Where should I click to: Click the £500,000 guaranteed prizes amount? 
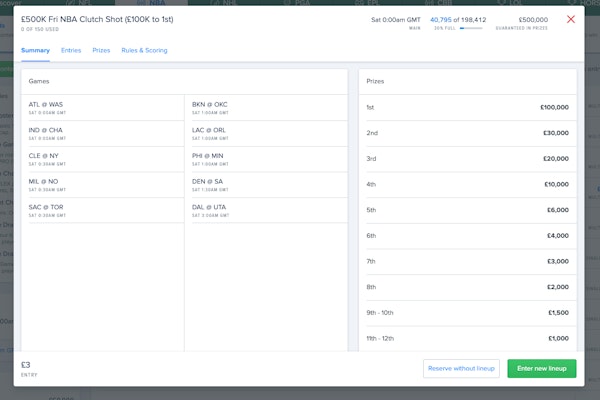tap(533, 20)
